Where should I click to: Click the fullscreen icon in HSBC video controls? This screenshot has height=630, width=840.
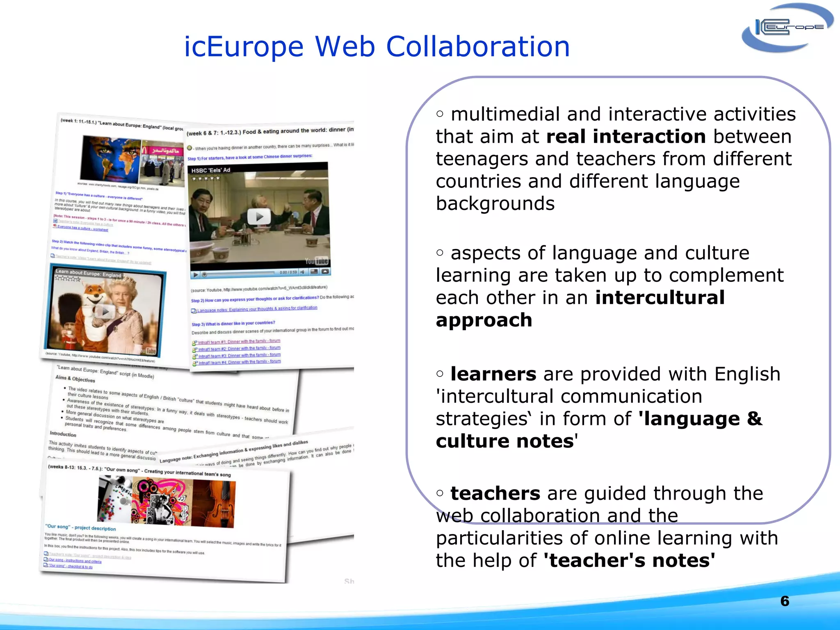314,272
